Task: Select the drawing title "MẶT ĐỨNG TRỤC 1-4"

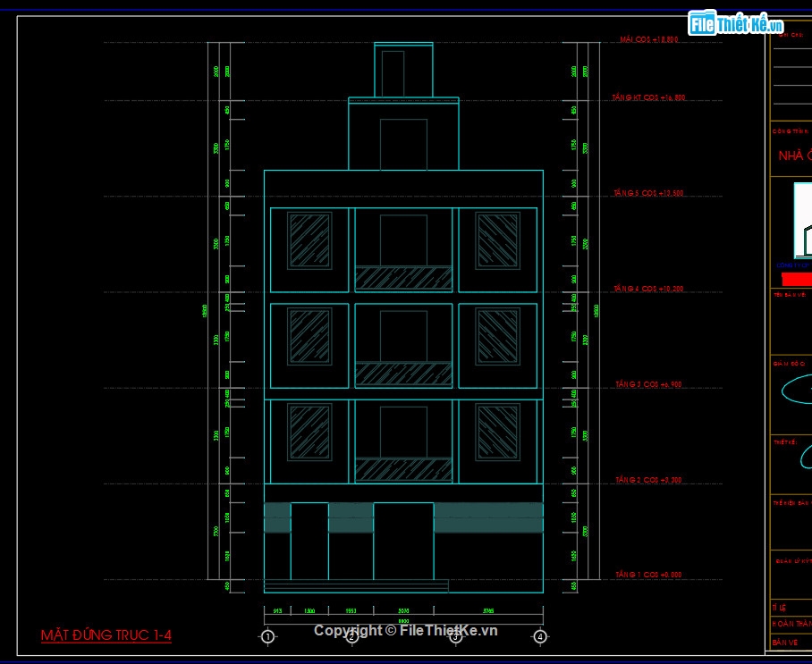Action: pyautogui.click(x=106, y=635)
